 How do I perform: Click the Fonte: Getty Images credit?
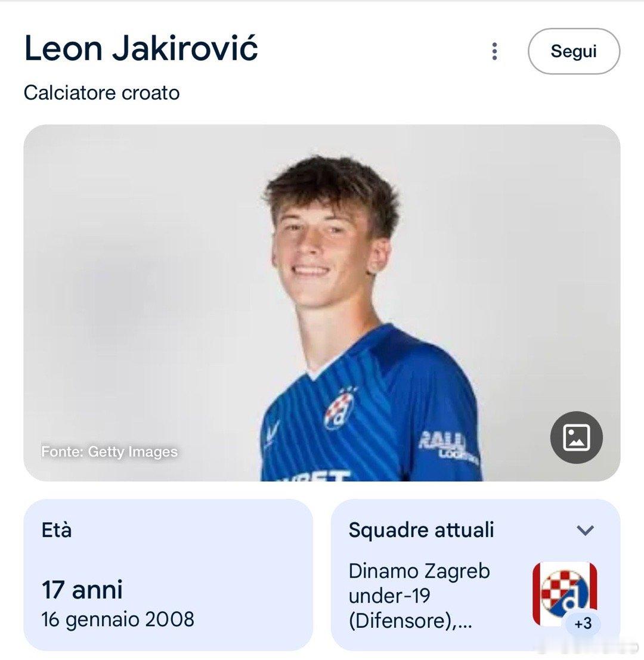(x=110, y=452)
